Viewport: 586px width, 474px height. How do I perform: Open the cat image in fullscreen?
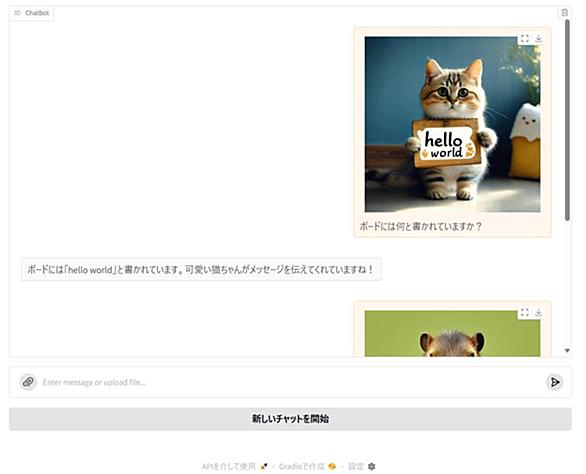(525, 39)
